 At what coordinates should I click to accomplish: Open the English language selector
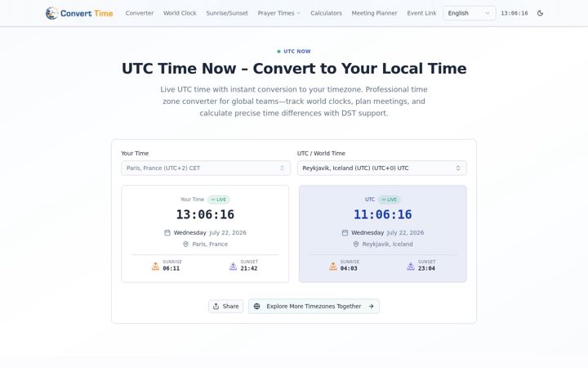coord(469,13)
